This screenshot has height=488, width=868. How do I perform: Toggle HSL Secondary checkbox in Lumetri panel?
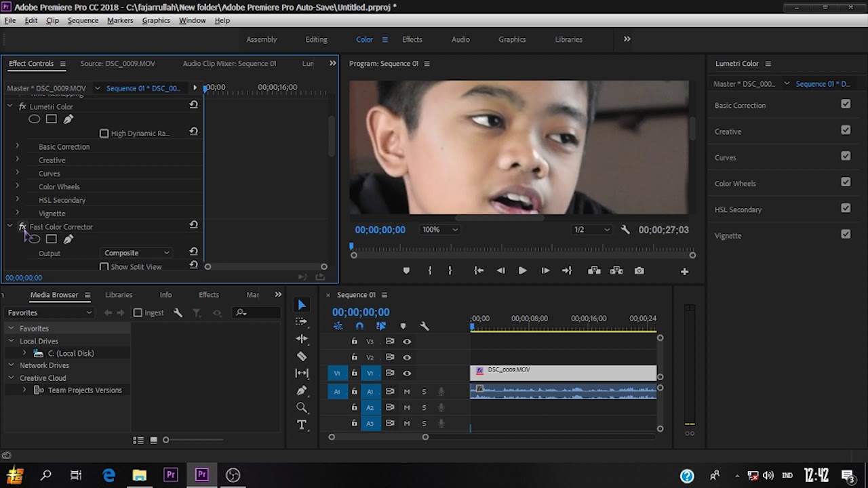[x=846, y=208]
